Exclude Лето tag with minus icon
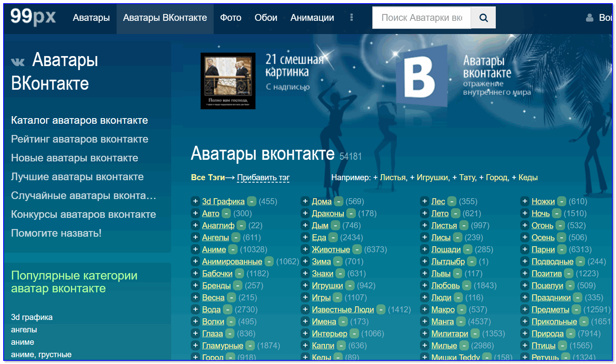This screenshot has height=364, width=616. pyautogui.click(x=456, y=213)
